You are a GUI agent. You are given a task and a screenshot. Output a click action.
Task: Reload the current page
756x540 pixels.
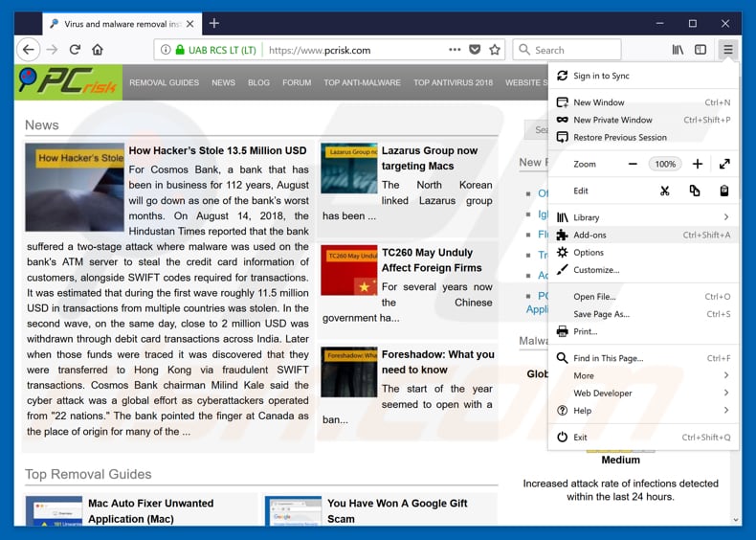pyautogui.click(x=75, y=50)
